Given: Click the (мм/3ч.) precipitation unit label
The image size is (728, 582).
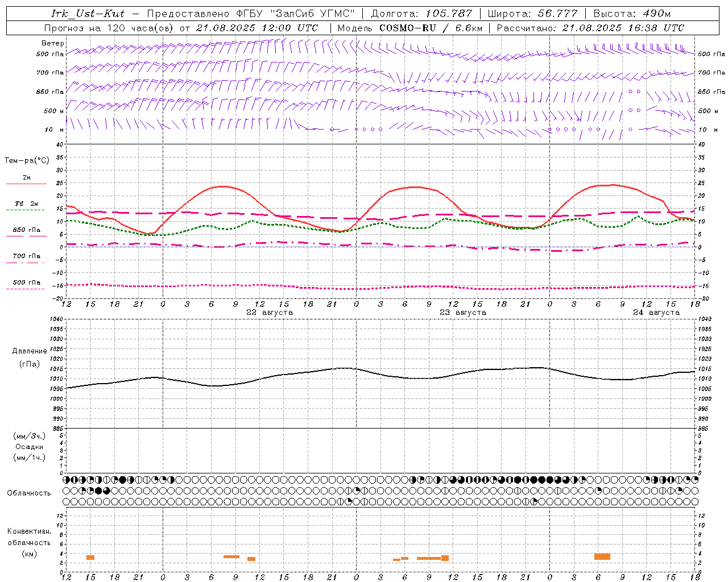Looking at the screenshot, I should coord(30,436).
